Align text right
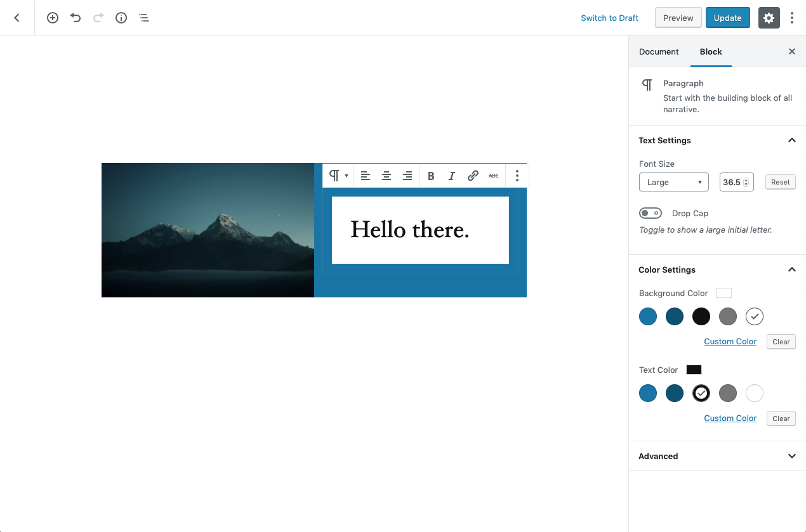Image resolution: width=806 pixels, height=532 pixels. 407,176
